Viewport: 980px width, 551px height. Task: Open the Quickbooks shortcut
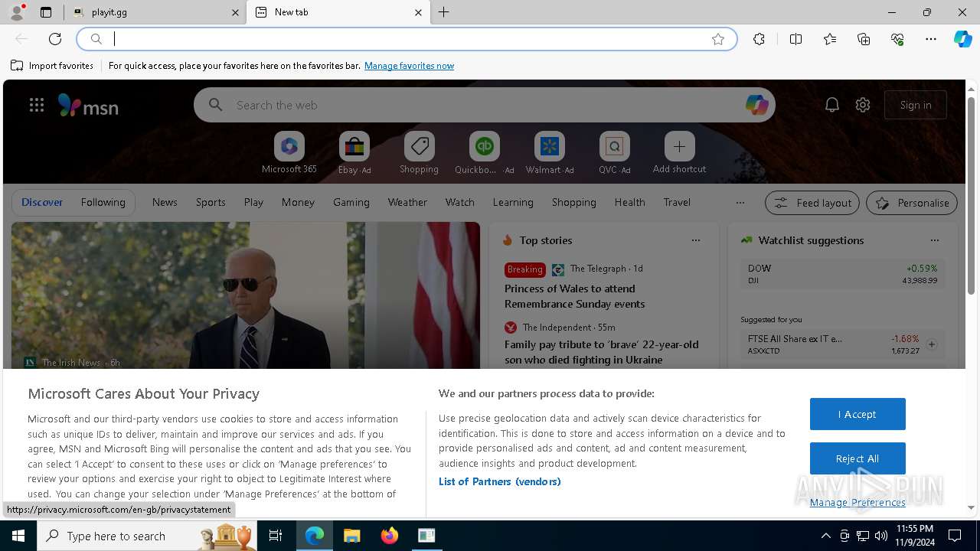point(485,153)
